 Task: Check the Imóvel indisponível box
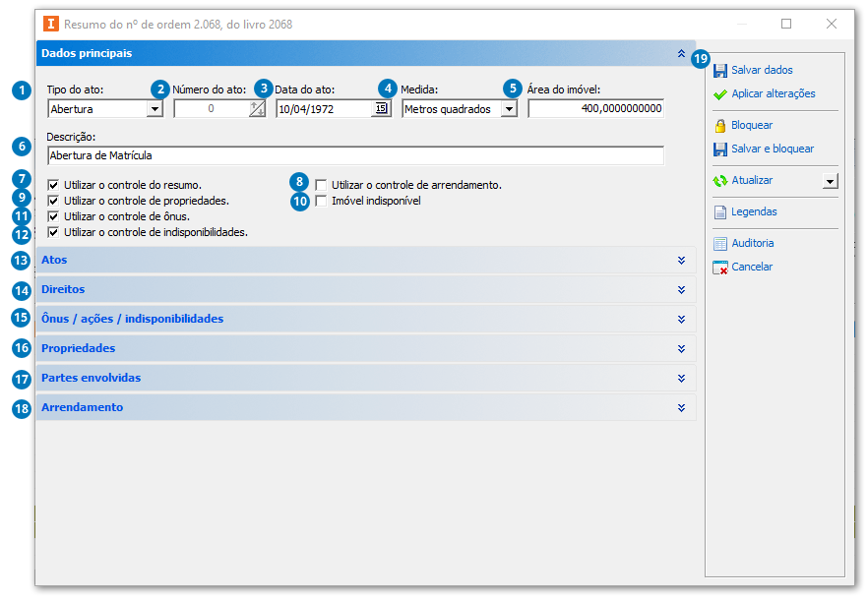click(x=321, y=201)
